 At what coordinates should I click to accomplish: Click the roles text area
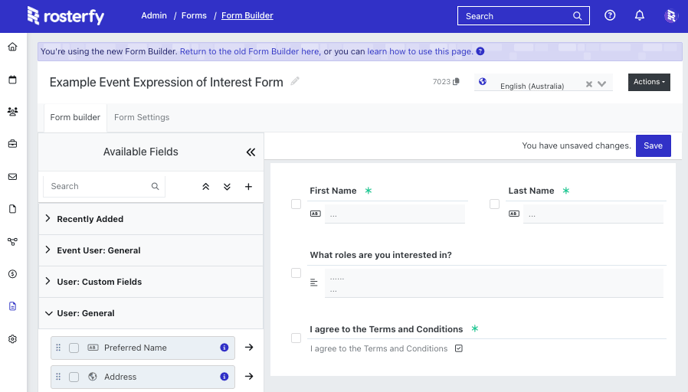click(494, 283)
